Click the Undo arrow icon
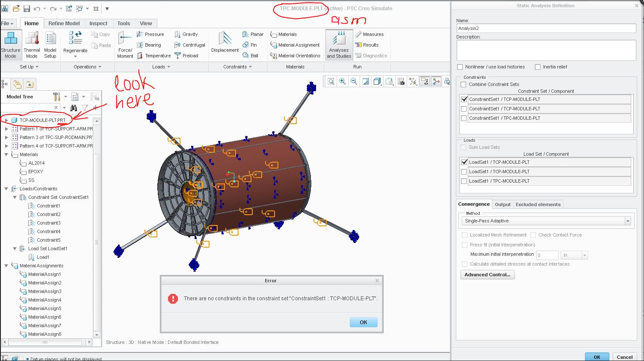The height and width of the screenshot is (361, 644). click(x=37, y=9)
